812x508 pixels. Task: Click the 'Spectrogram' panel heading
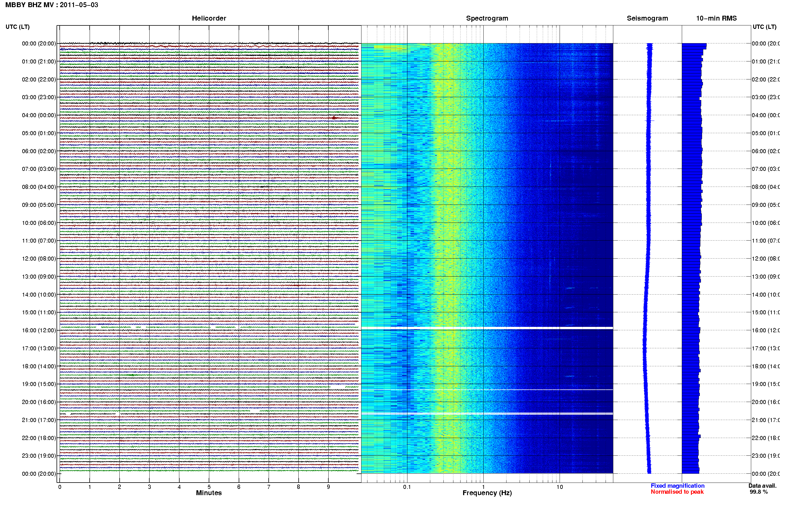(487, 19)
